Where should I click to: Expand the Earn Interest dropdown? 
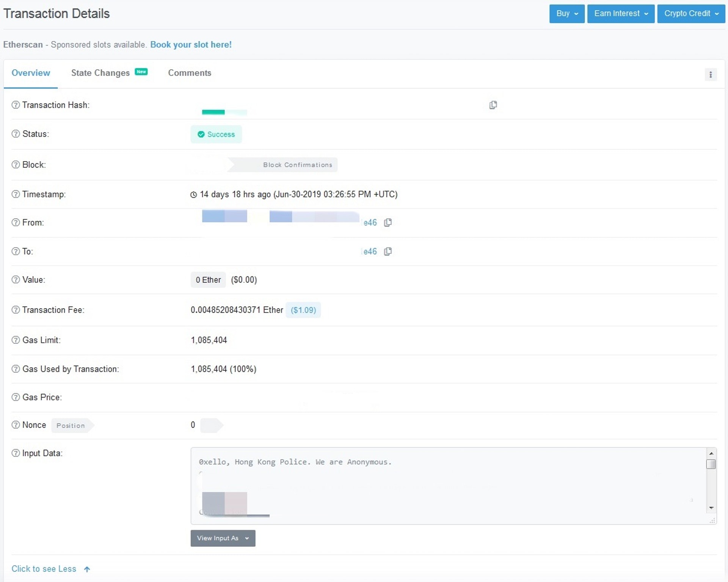620,14
